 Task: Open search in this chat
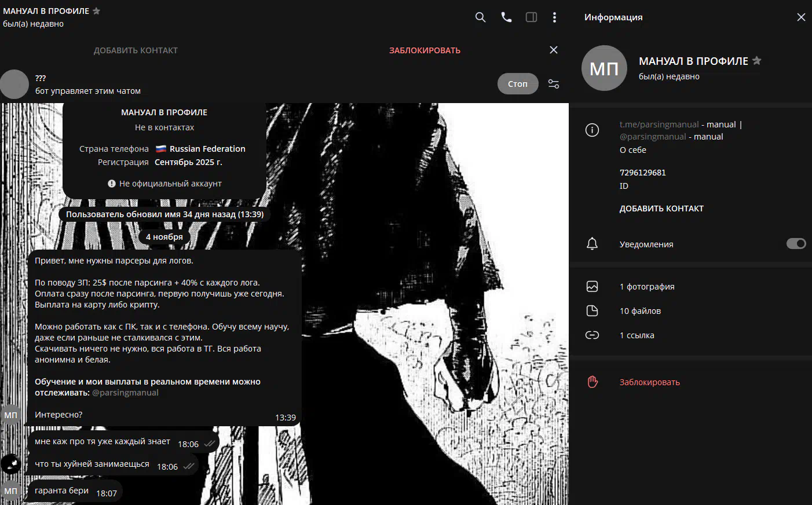click(480, 17)
